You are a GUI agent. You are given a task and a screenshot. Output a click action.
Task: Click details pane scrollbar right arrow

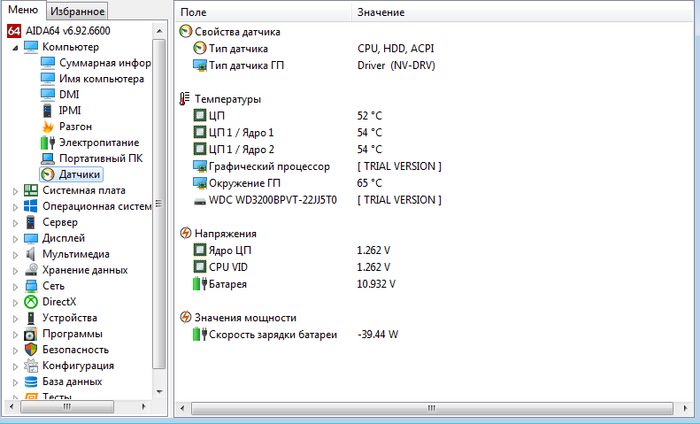click(x=685, y=408)
